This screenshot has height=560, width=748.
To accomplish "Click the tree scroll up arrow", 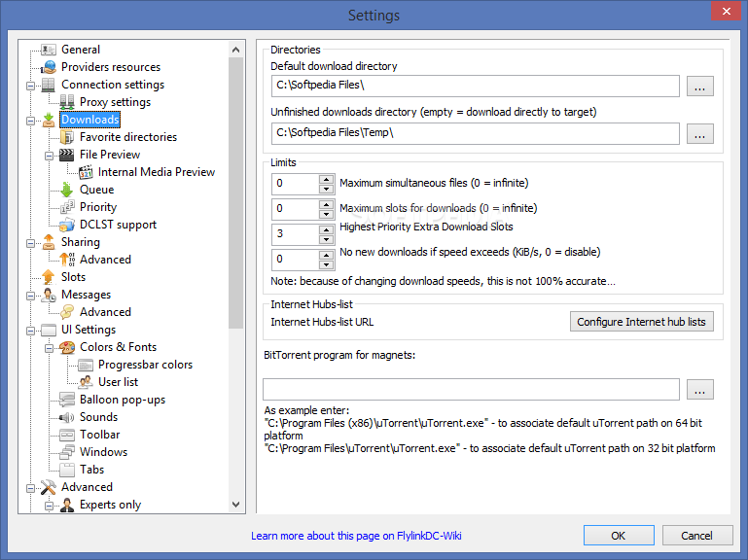I will [x=235, y=50].
